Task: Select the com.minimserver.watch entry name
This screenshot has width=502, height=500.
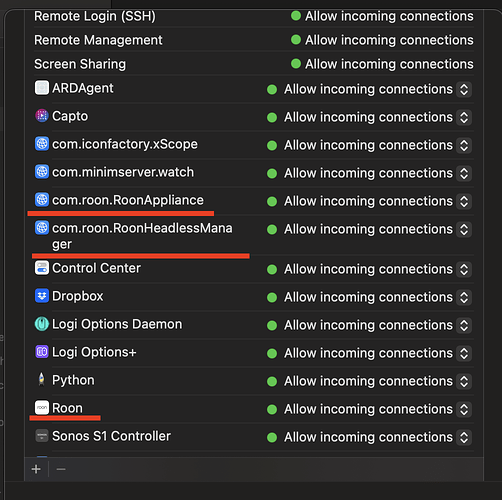Action: tap(123, 172)
